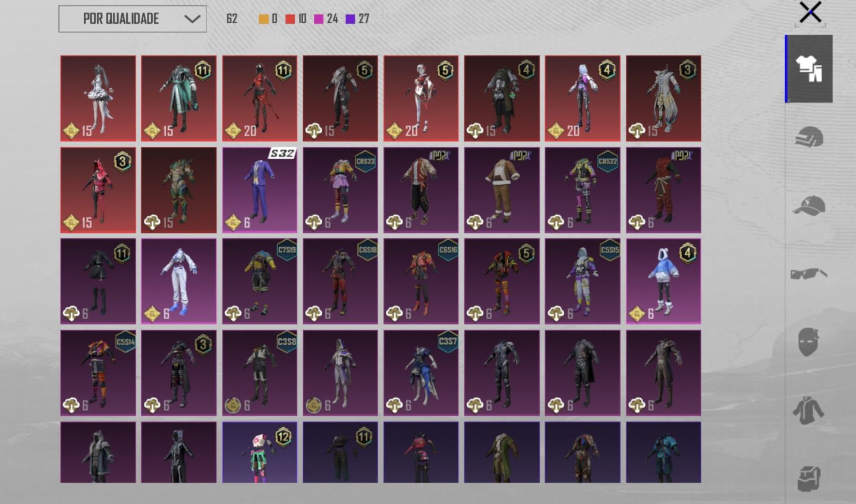
Task: Filter by red quality swatch
Action: [290, 19]
